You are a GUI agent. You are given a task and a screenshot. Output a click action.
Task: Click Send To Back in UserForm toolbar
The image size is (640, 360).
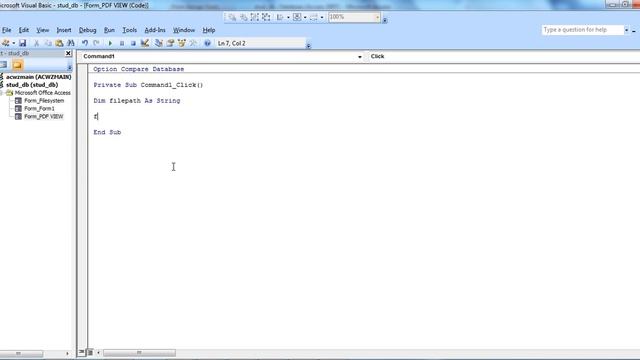point(243,17)
